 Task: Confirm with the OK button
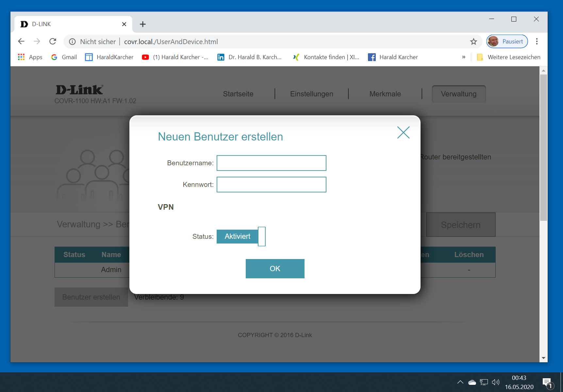[275, 269]
